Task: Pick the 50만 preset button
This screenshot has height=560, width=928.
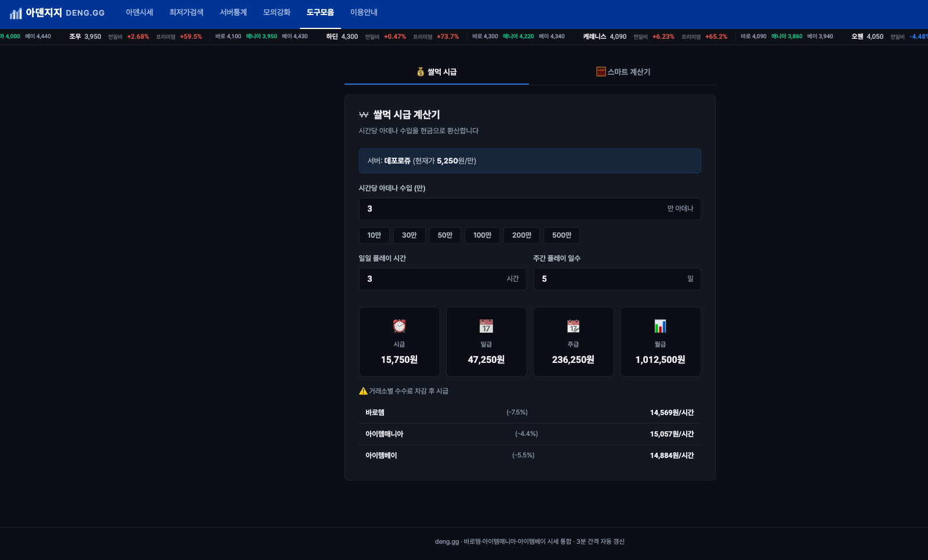Action: 445,235
